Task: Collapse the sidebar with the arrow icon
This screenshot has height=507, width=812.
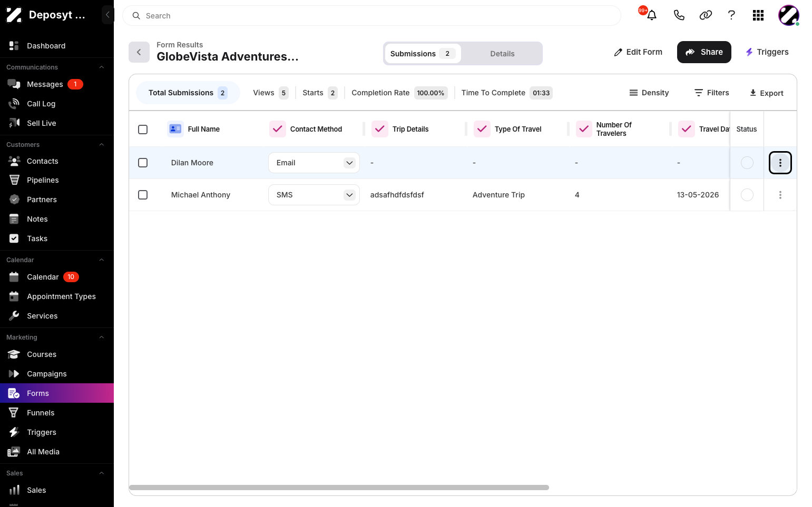Action: coord(107,15)
